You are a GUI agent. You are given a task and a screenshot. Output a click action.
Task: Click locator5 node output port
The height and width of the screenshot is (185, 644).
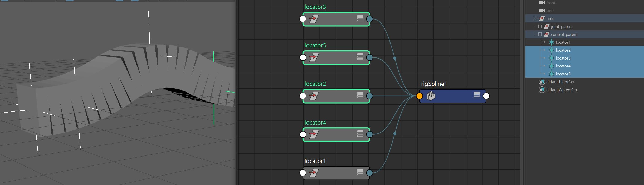370,57
